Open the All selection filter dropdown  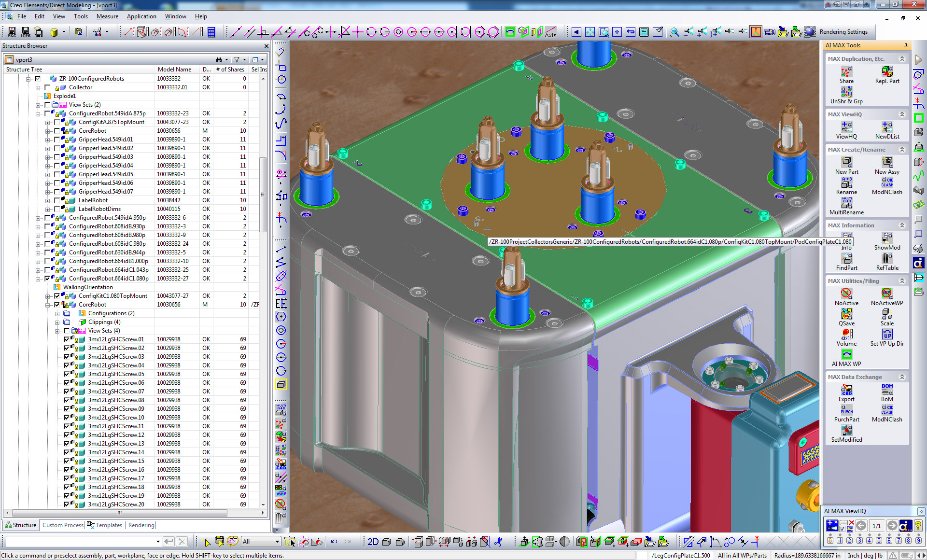coord(277,542)
